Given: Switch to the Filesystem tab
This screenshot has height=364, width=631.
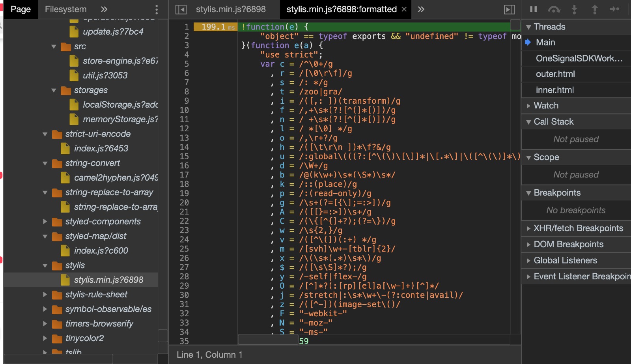Looking at the screenshot, I should click(x=65, y=9).
